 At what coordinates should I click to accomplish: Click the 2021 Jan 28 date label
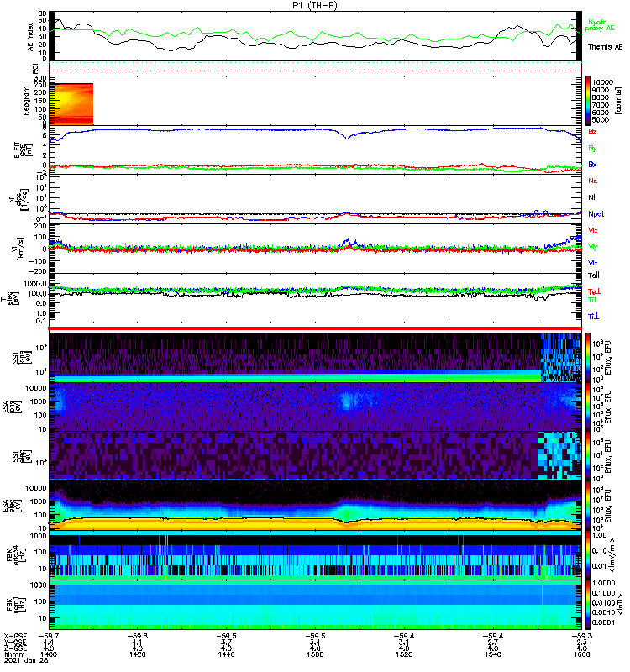tap(26, 660)
